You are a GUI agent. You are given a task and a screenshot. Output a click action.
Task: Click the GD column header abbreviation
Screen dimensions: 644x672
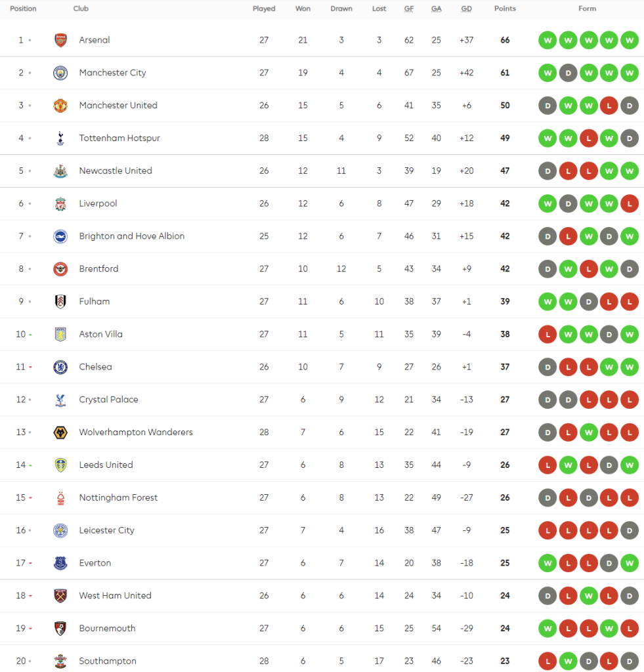click(x=467, y=9)
